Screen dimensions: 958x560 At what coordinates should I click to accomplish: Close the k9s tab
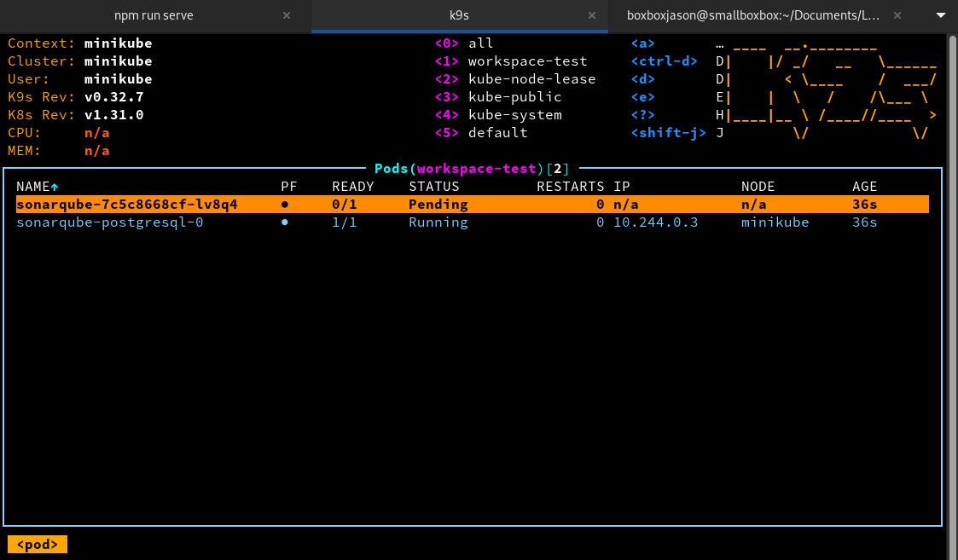click(x=591, y=16)
